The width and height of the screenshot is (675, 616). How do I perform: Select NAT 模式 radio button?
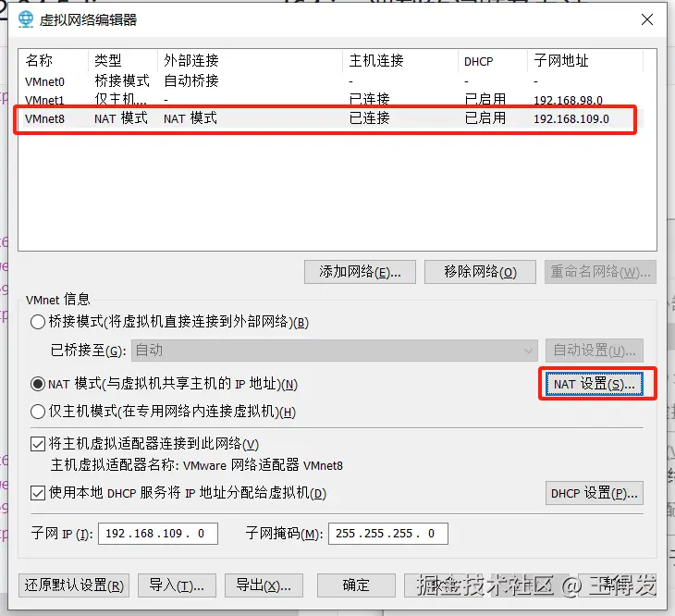[x=38, y=384]
